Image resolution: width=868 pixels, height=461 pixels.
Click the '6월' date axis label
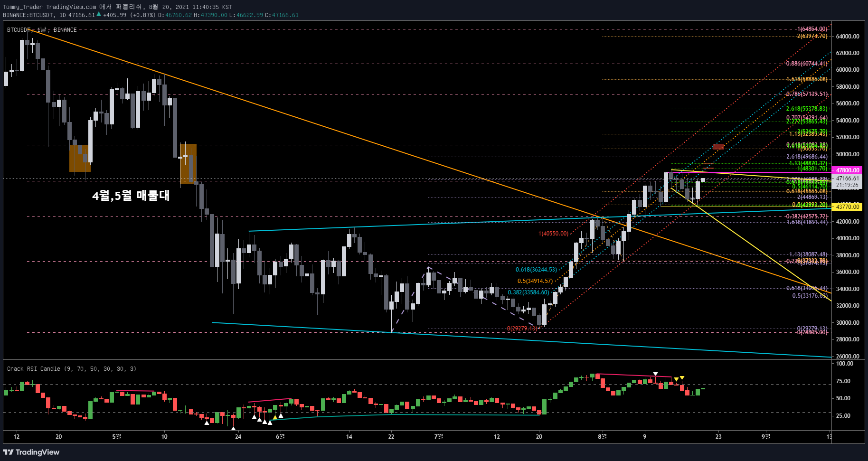point(280,436)
